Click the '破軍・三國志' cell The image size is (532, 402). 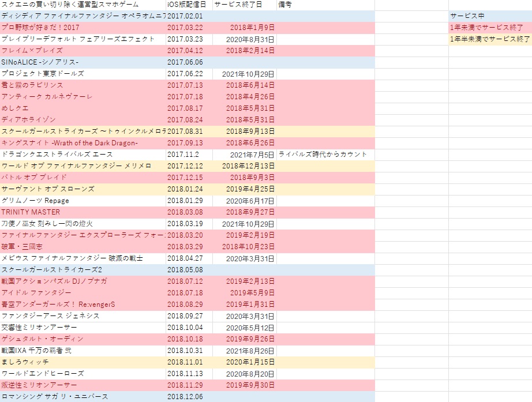click(x=83, y=247)
